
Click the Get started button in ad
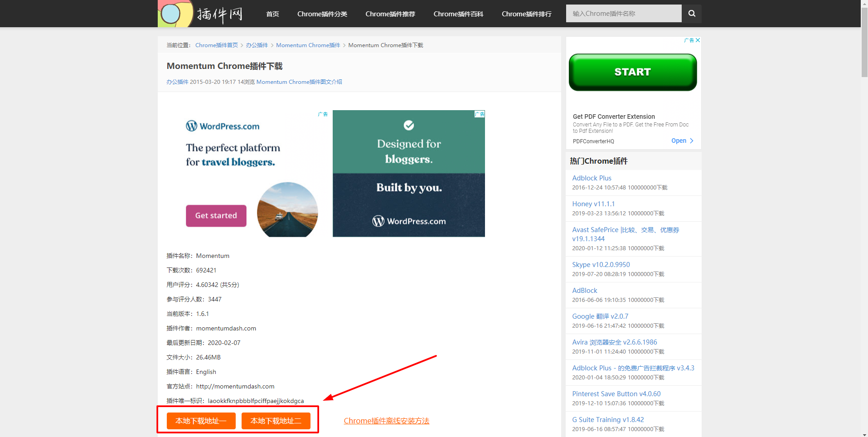pos(216,216)
